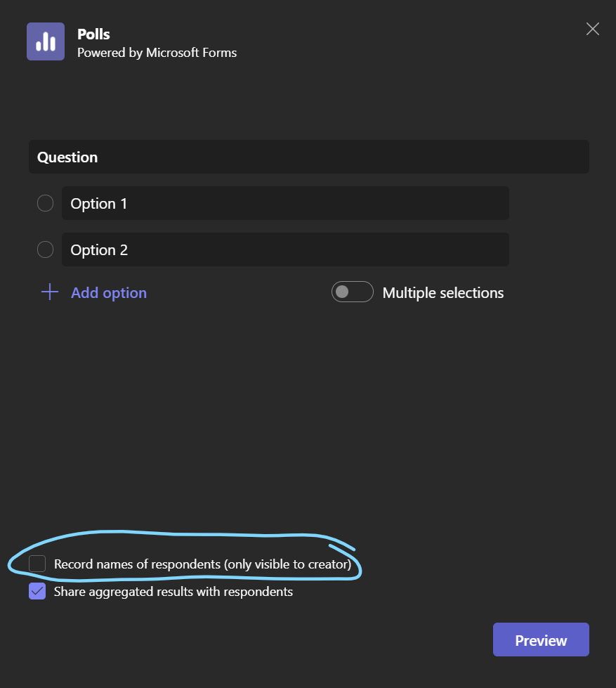Click the Question title field
This screenshot has height=688, width=616.
[x=309, y=156]
